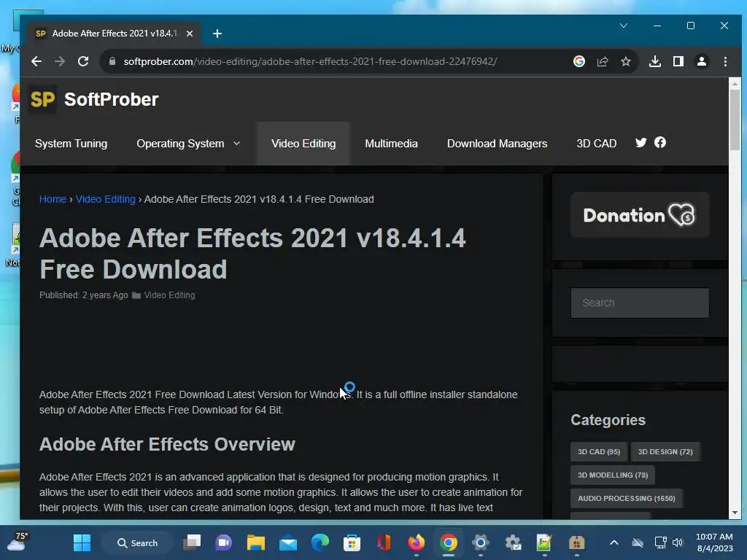Image resolution: width=747 pixels, height=560 pixels.
Task: Open the 3D DESIGN (72) tag
Action: (x=665, y=451)
